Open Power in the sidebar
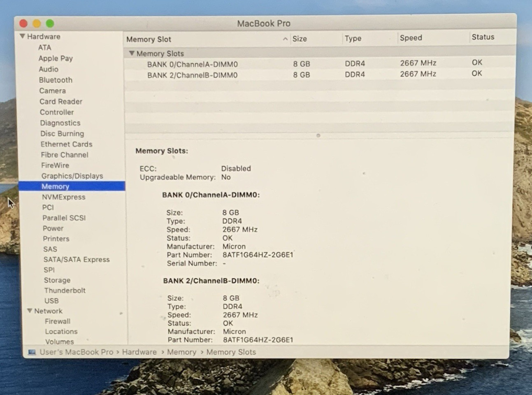The width and height of the screenshot is (532, 395). (53, 228)
